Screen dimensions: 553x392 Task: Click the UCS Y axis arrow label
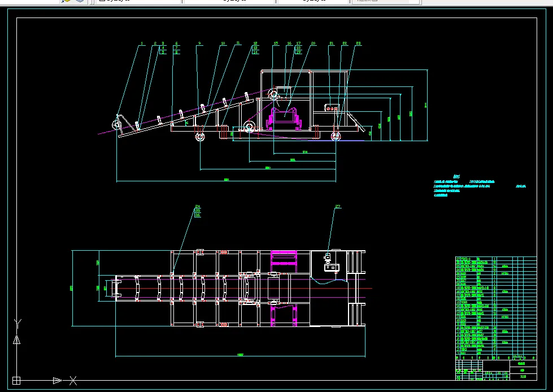tap(18, 324)
